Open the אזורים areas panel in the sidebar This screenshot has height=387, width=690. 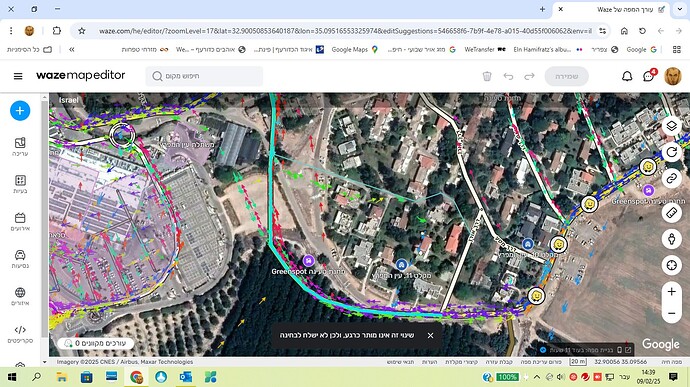pyautogui.click(x=20, y=296)
